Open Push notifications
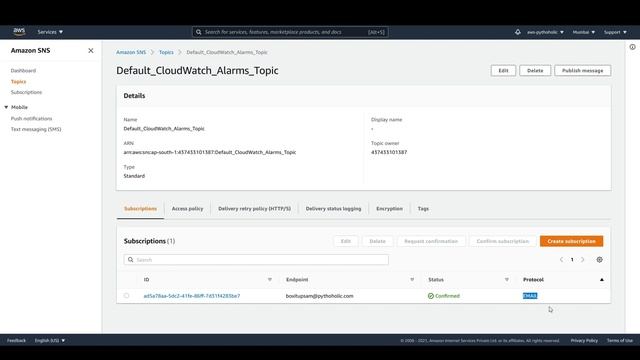The width and height of the screenshot is (640, 360). pyautogui.click(x=31, y=118)
